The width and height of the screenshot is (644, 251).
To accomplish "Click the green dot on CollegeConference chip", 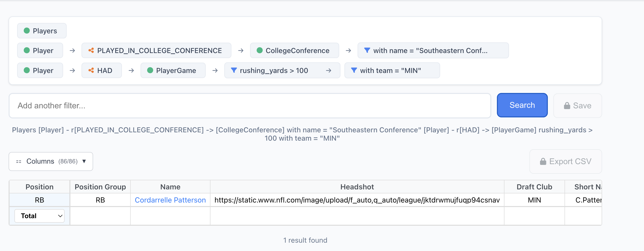I will point(259,51).
